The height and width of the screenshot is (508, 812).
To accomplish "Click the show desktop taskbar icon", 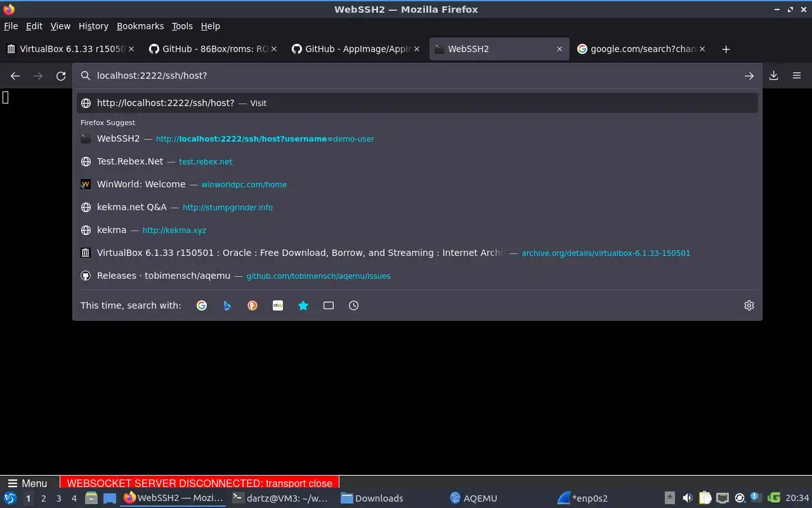I will click(110, 498).
